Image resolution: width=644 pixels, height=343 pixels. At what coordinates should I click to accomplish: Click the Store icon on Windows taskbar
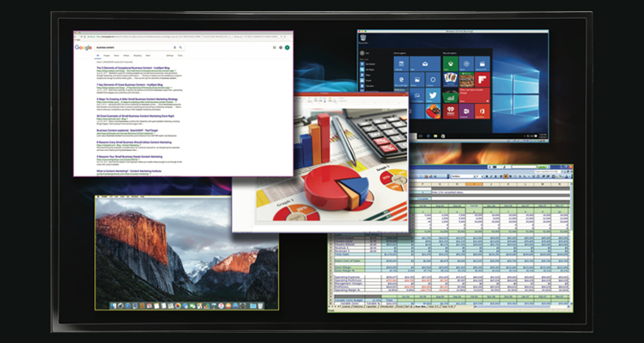(443, 135)
